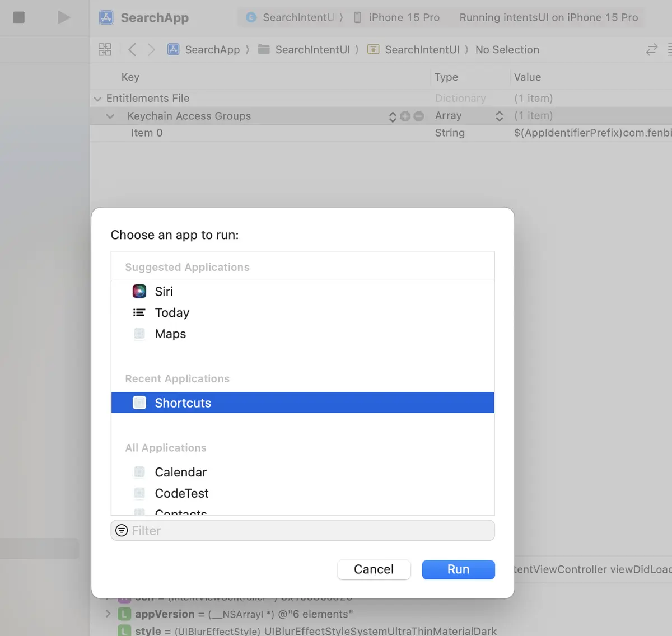Go forward with the right chevron
The width and height of the screenshot is (672, 636).
tap(151, 50)
